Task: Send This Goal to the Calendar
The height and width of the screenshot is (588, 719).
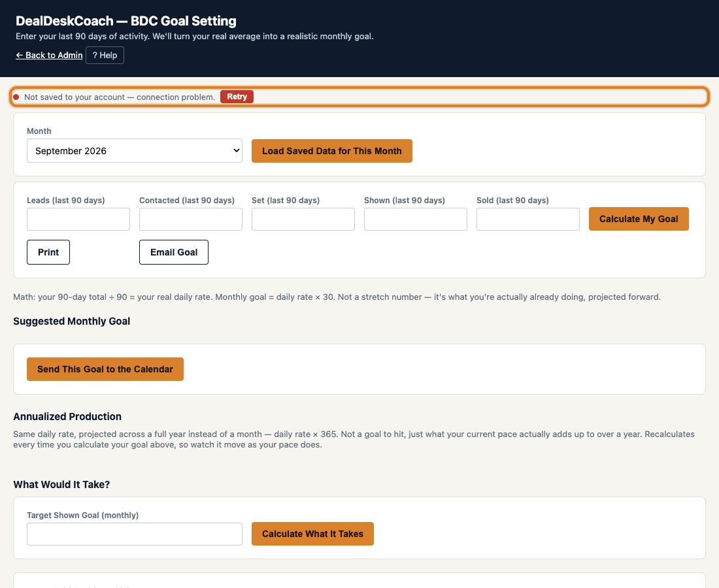Action: pyautogui.click(x=105, y=369)
